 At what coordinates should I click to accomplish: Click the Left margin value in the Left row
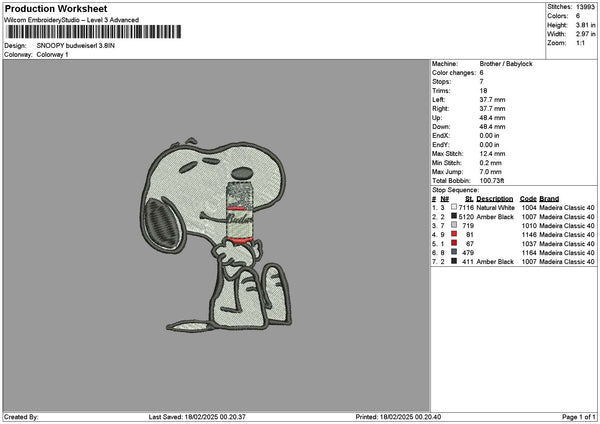coord(492,100)
